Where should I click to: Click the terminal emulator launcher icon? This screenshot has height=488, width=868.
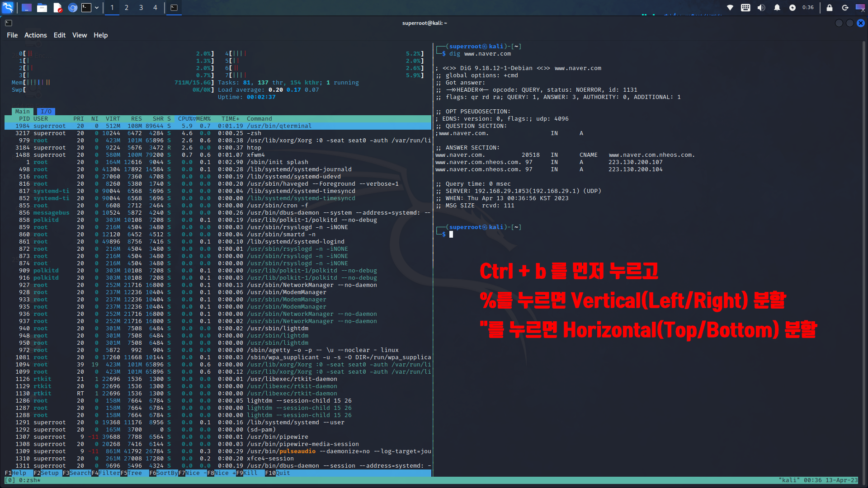pos(86,8)
